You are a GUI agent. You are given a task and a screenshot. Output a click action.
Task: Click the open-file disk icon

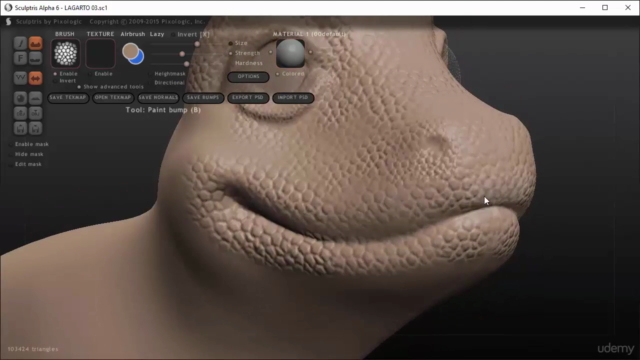click(20, 128)
